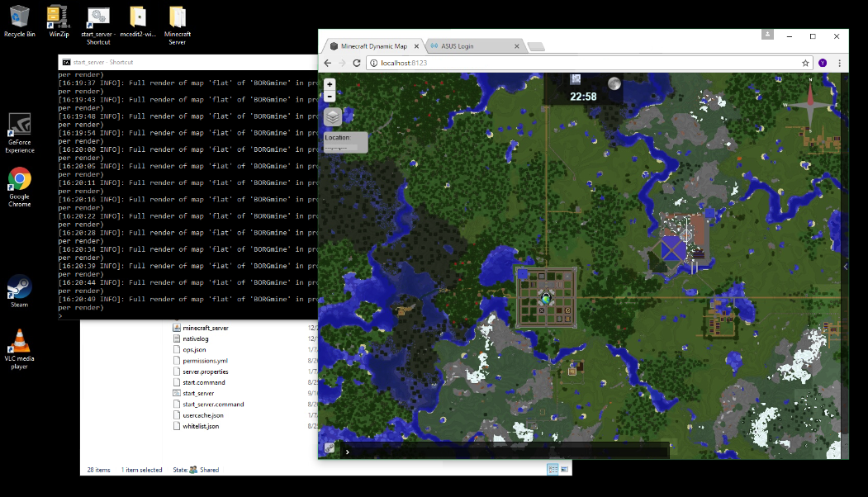
Task: Open Chrome's three-dot menu
Action: click(x=839, y=63)
